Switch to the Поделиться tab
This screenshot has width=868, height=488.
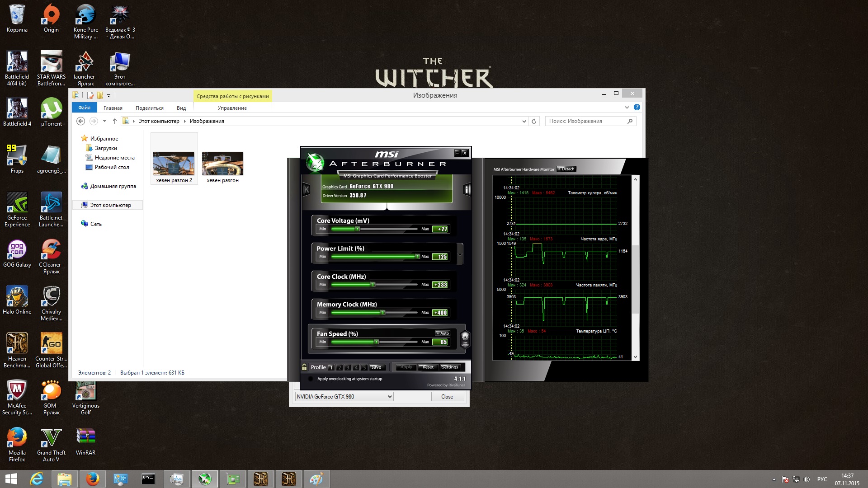(149, 108)
